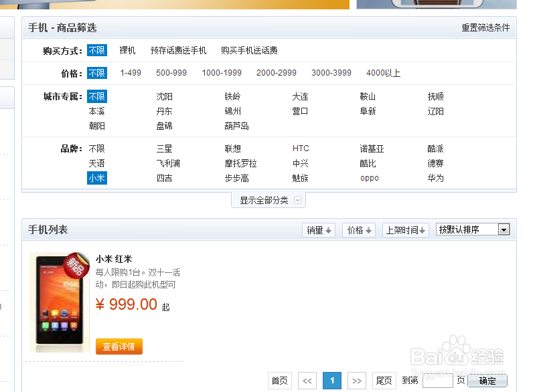
Task: Select 不限 in 价格 row
Action: (x=97, y=73)
